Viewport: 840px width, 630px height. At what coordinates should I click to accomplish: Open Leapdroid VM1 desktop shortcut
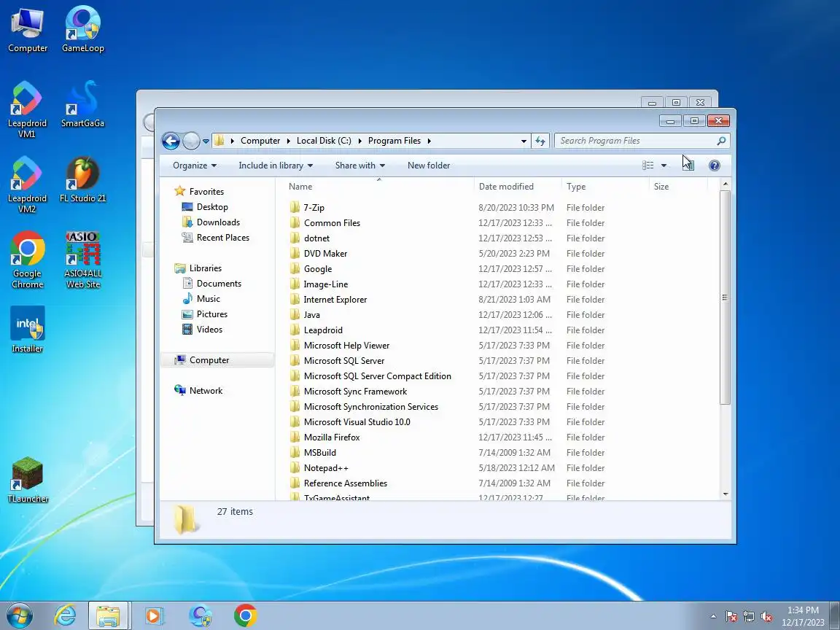point(27,110)
